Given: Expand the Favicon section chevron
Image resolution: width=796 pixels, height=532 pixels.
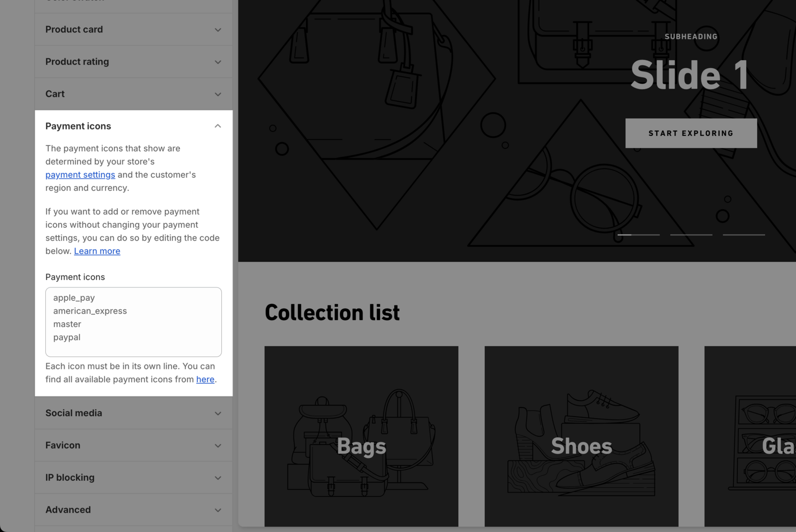Looking at the screenshot, I should click(217, 446).
